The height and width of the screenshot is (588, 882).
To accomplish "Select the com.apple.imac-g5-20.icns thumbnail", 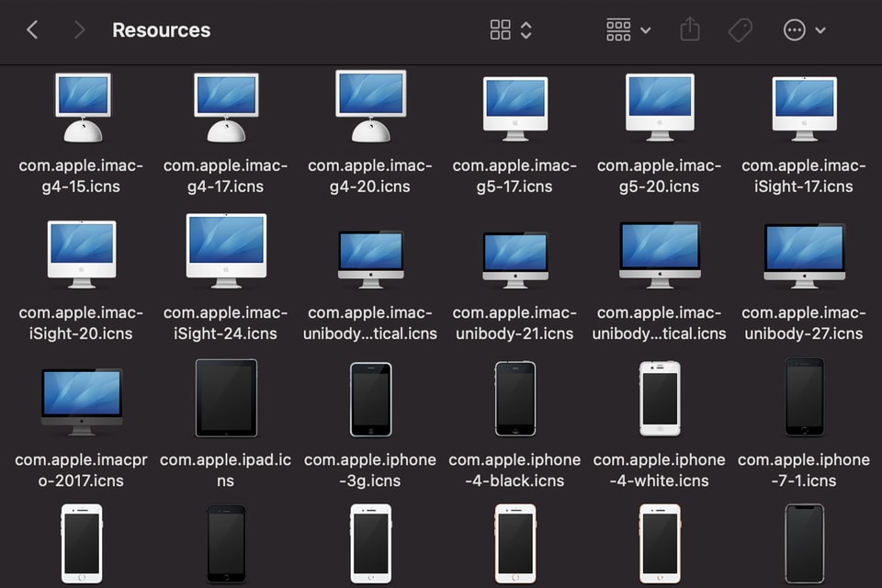I will click(x=659, y=104).
